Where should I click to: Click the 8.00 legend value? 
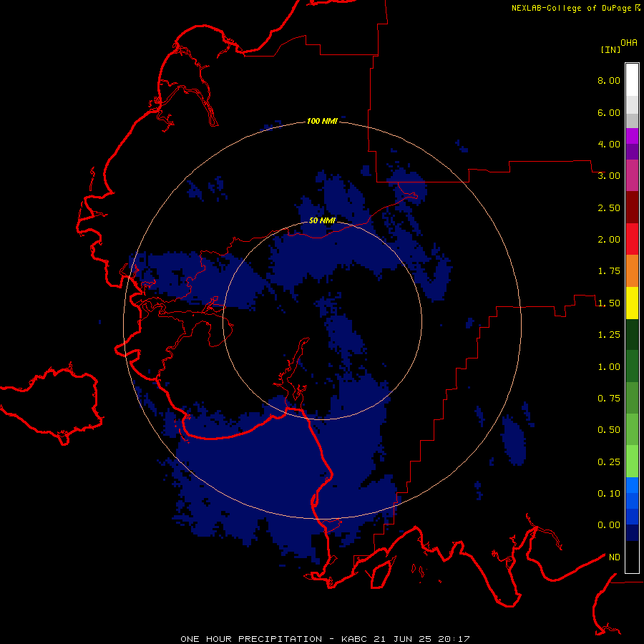[609, 80]
